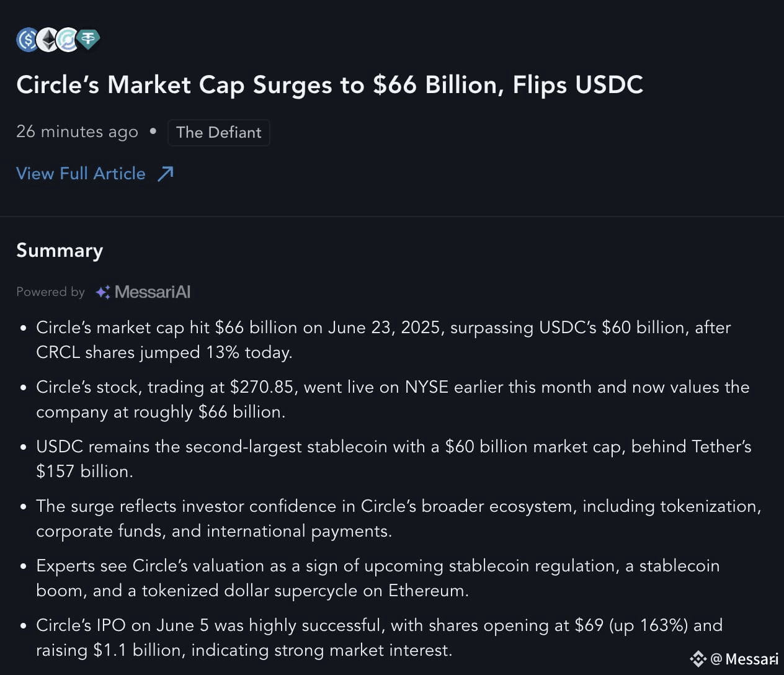
Task: Click the USDC coin icon
Action: [x=27, y=40]
